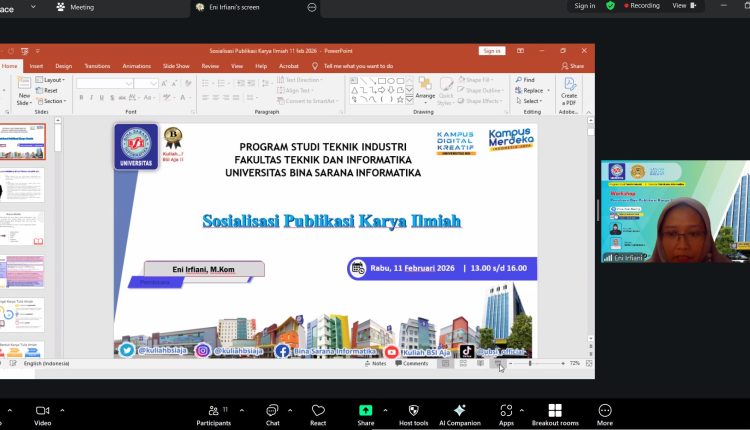Select the second slide thumbnail
The height and width of the screenshot is (430, 750).
22,185
